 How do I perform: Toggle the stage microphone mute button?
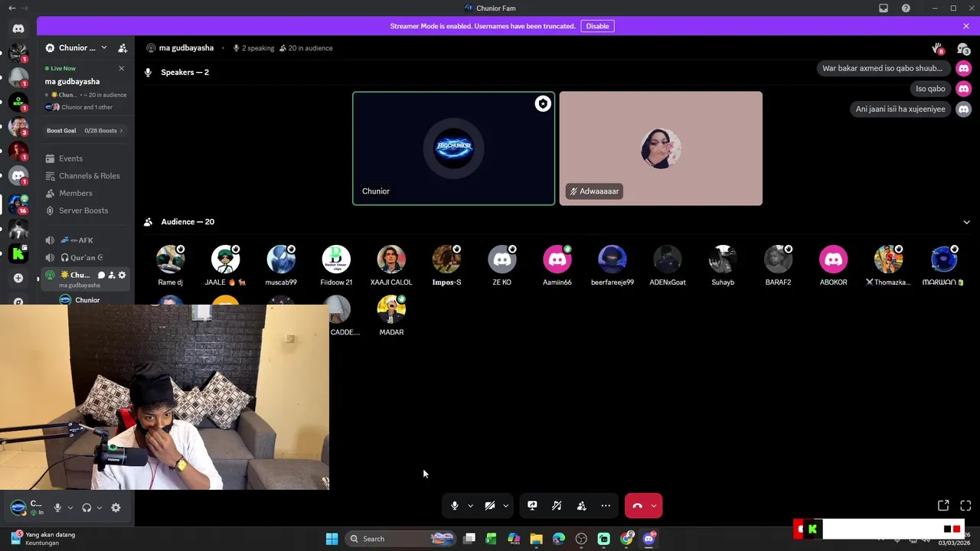[x=455, y=506]
